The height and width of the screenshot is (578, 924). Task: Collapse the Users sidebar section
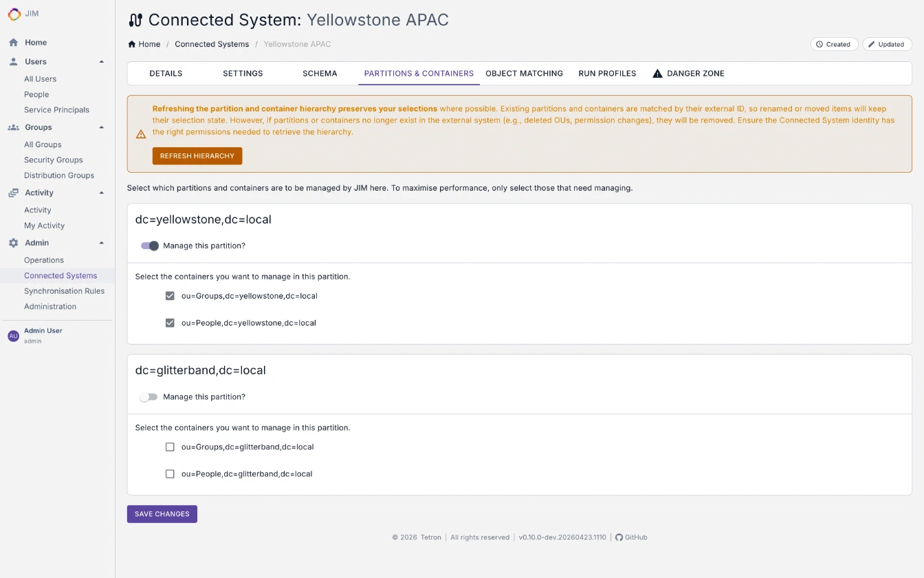[102, 61]
